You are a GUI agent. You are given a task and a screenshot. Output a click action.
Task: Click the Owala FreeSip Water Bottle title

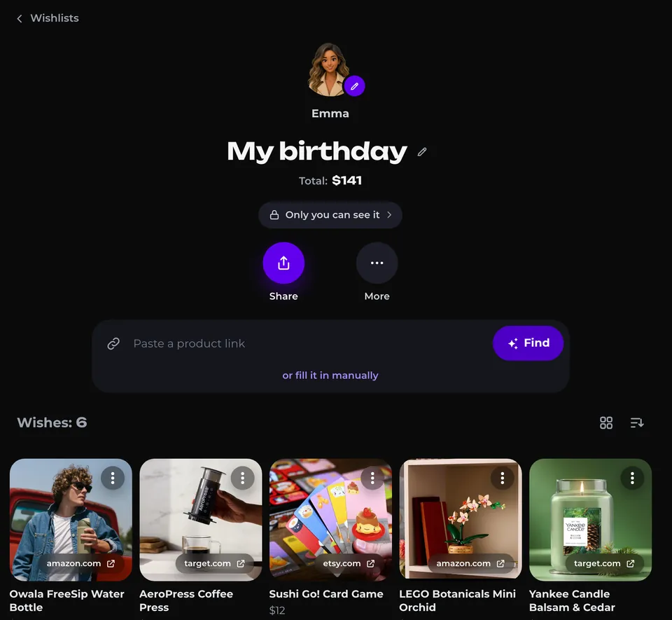67,600
